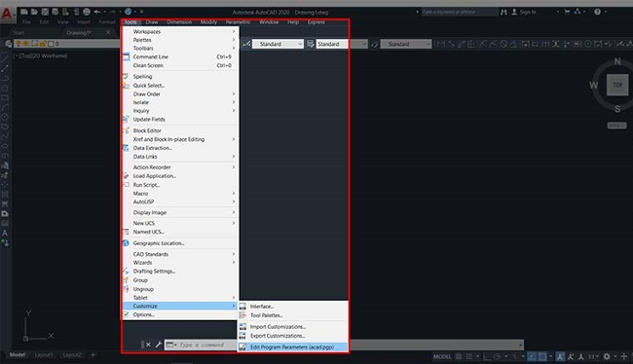Close the command line with X icon
Image resolution: width=633 pixels, height=364 pixels.
[148, 345]
